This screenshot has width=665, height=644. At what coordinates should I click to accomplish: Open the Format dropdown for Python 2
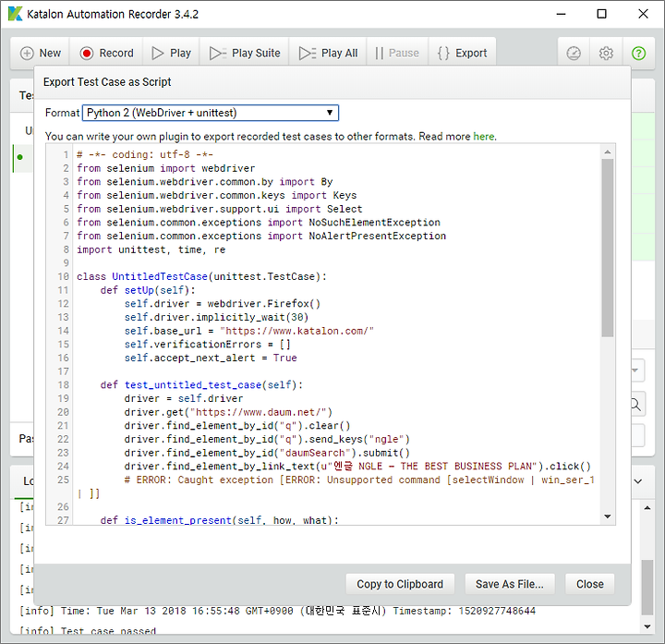coord(211,113)
